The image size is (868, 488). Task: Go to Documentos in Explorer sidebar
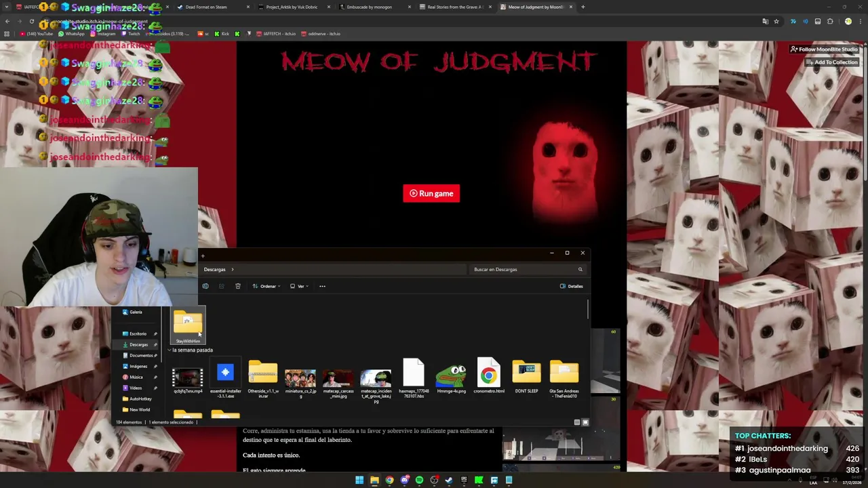pos(138,355)
